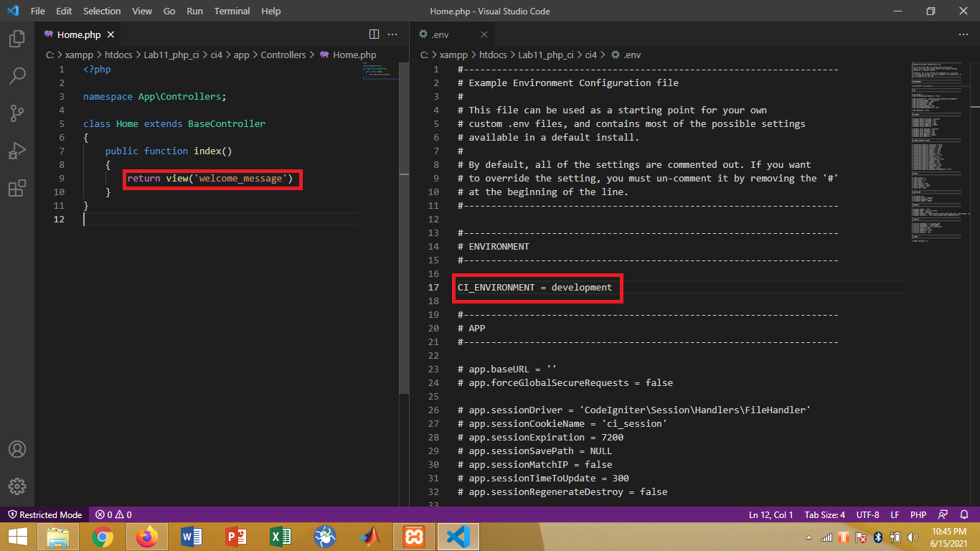Split the Home.php editor
The height and width of the screenshot is (551, 980).
pos(374,34)
